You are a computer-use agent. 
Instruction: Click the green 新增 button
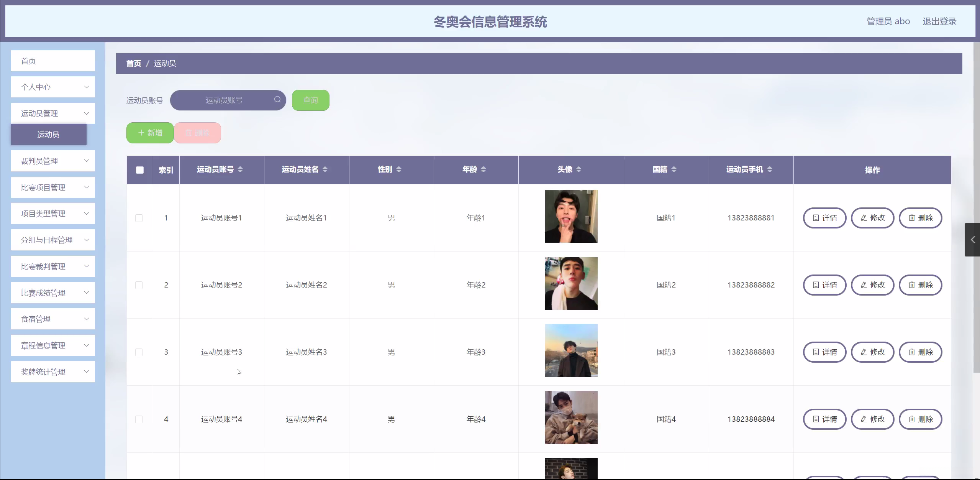[150, 133]
